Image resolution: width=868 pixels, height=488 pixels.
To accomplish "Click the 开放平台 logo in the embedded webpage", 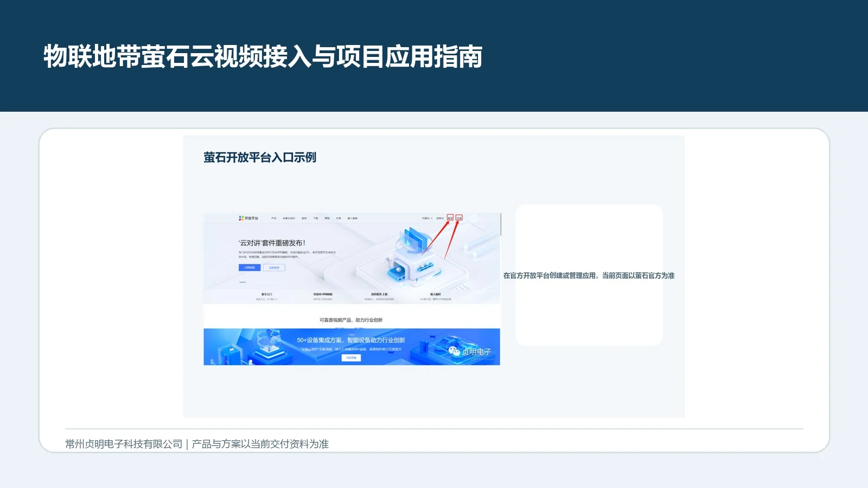I will pos(248,218).
